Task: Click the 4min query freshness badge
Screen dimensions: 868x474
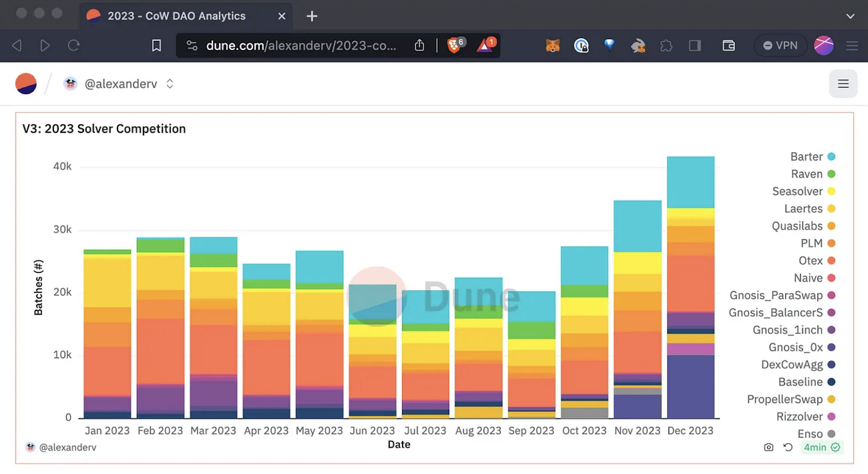Action: 822,447
